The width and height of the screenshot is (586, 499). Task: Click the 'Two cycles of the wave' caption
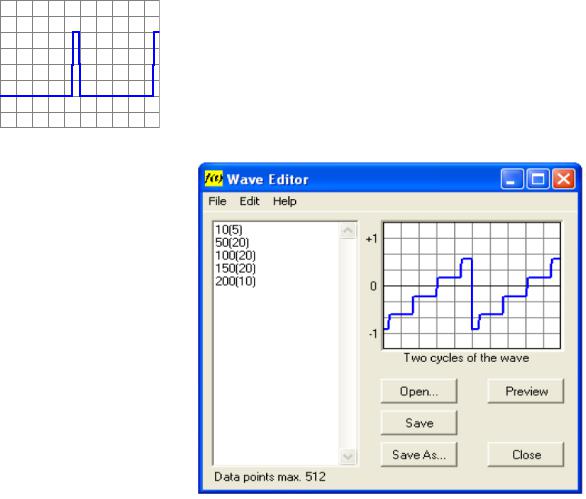(466, 358)
